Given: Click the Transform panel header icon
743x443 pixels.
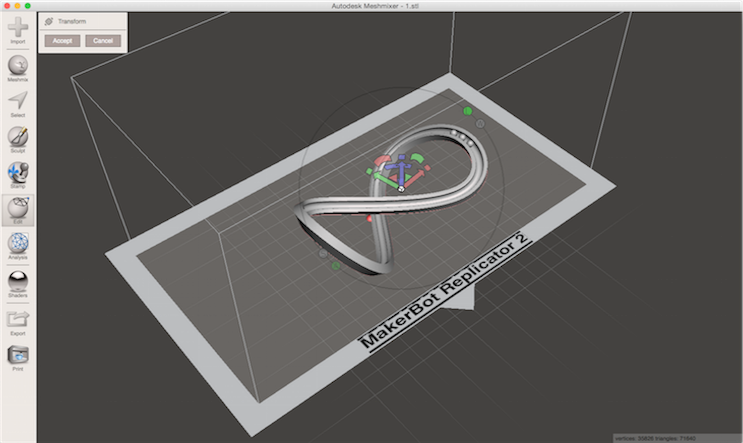Looking at the screenshot, I should (48, 21).
